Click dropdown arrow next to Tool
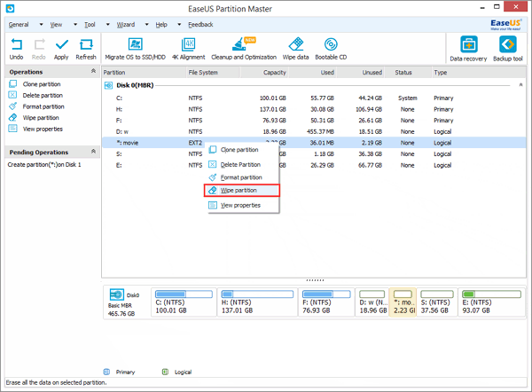The image size is (532, 392). 108,25
